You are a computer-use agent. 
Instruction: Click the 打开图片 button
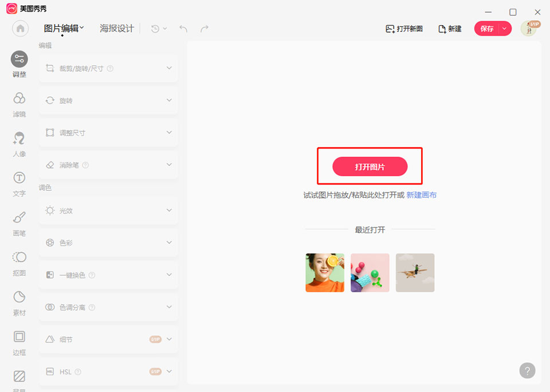(370, 167)
